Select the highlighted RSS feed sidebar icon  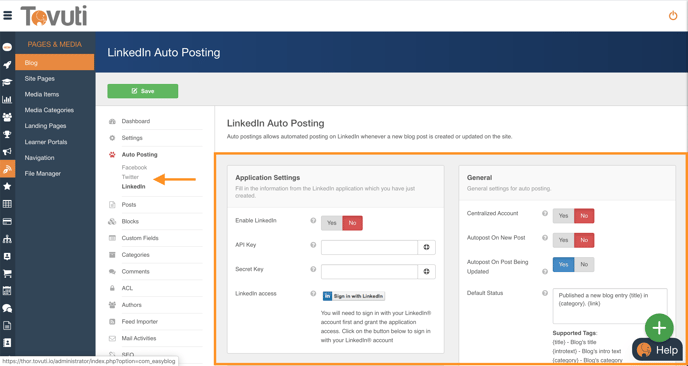(x=7, y=169)
